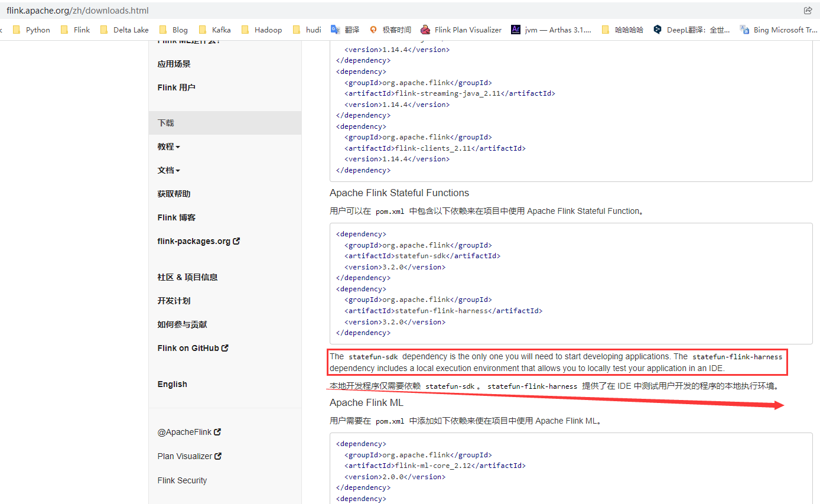Open the 获取帮助 sidebar link

pos(174,194)
